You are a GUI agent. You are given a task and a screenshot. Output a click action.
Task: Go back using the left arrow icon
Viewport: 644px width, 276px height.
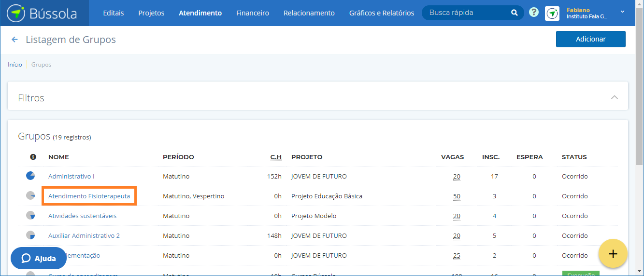coord(14,40)
